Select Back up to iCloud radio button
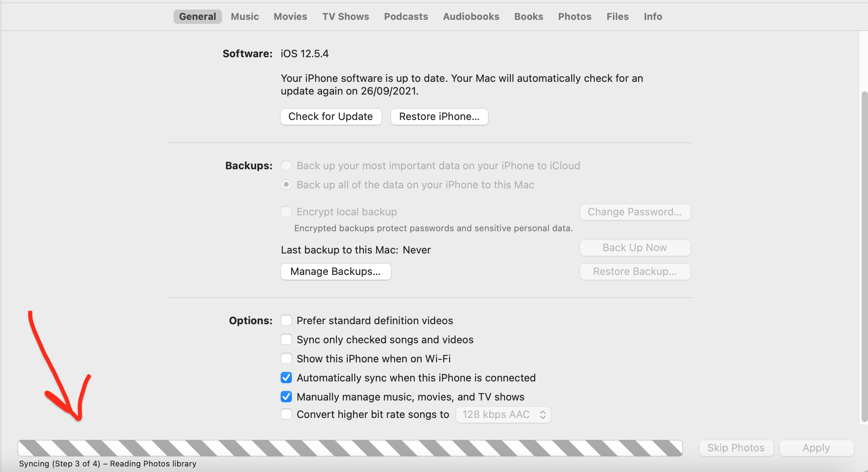 (x=286, y=165)
